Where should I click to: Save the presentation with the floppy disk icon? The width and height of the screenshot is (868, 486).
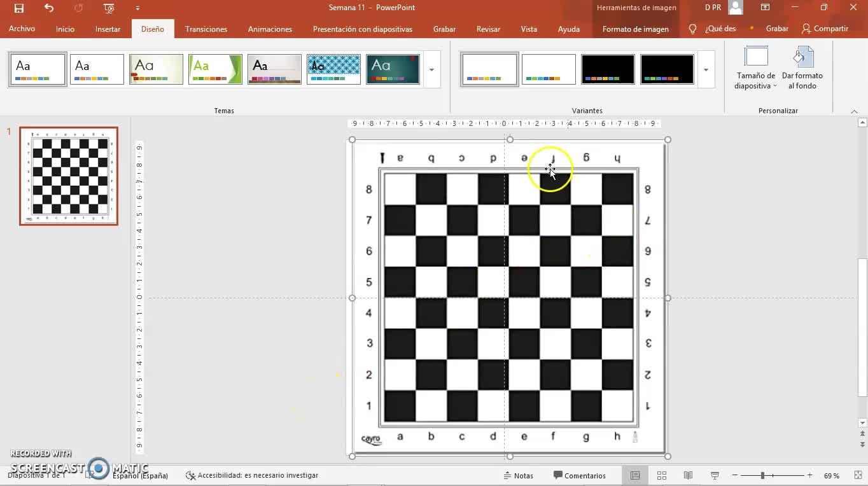coord(19,8)
